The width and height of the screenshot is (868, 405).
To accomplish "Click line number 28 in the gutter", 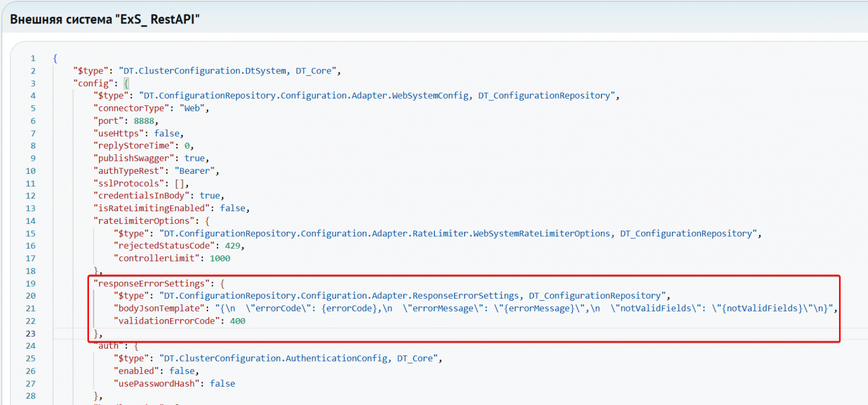I will (31, 396).
